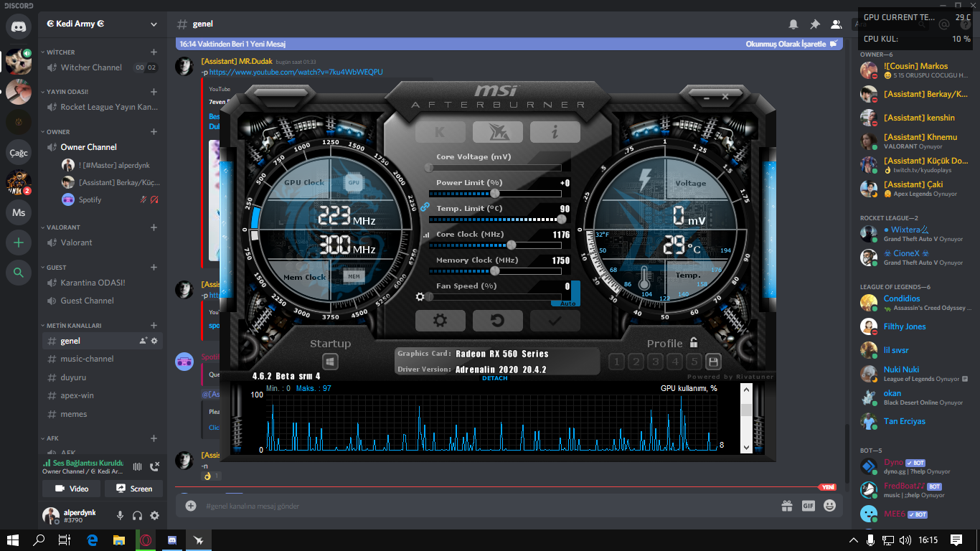The image size is (980, 551).
Task: Select Afterburner profile slot 3
Action: coord(655,362)
